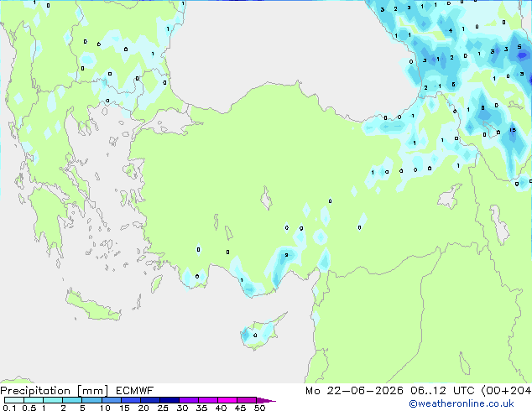Click the legend value label '25'
Viewport: 532px width, 411px height.
(163, 408)
